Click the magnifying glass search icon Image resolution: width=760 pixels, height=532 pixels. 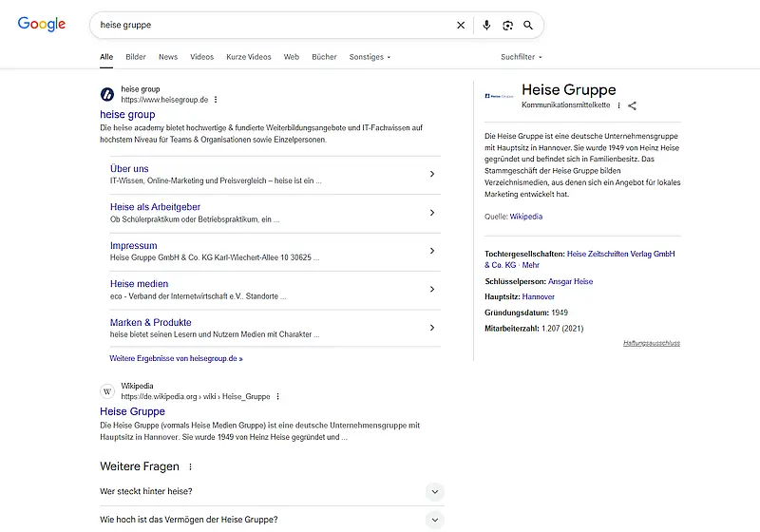528,26
